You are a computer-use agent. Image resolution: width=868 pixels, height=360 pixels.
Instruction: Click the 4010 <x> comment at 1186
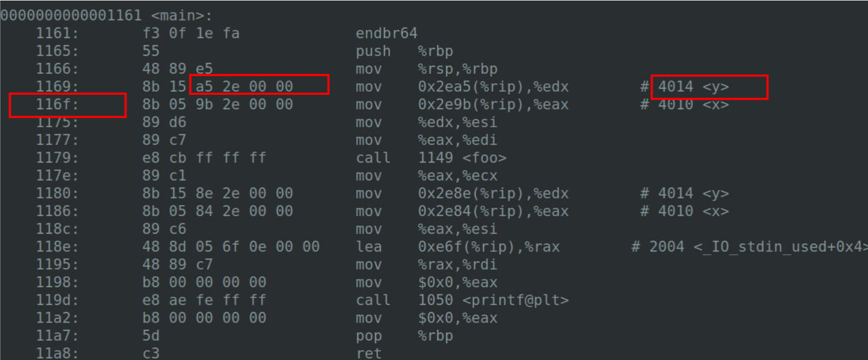[684, 211]
